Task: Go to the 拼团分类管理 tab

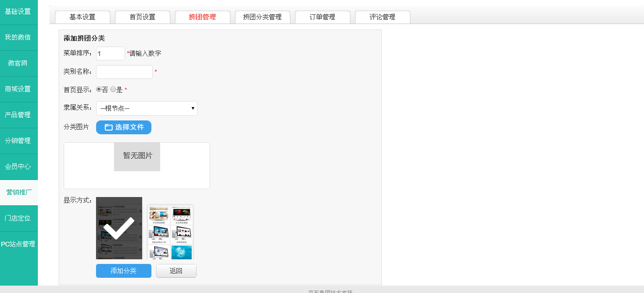Action: (x=263, y=17)
